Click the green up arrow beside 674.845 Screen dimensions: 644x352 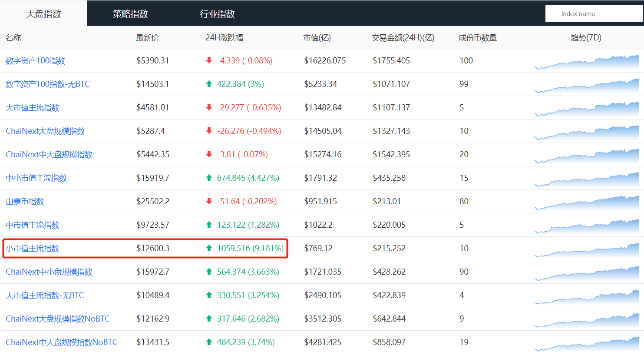(209, 178)
